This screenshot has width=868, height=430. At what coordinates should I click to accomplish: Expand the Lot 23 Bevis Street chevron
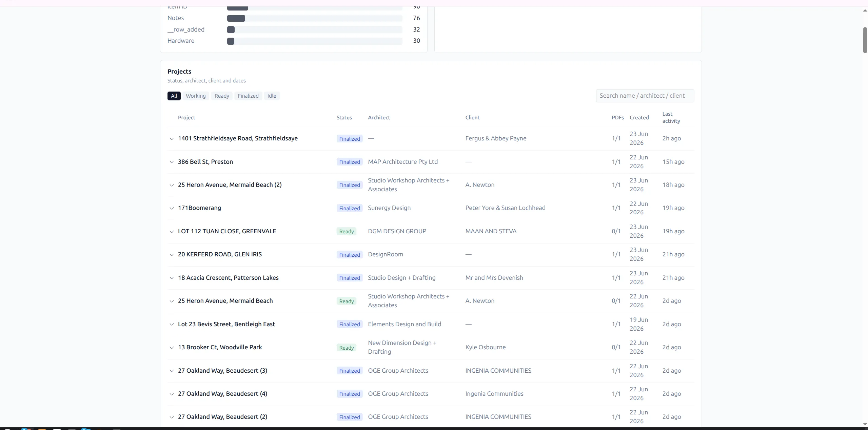(x=172, y=324)
